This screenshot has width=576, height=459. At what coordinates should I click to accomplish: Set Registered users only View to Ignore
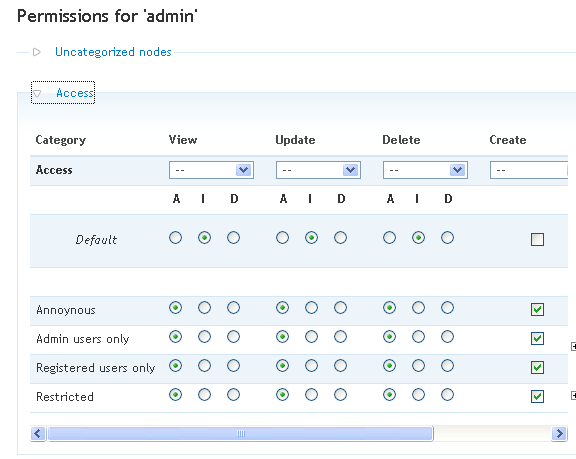click(x=205, y=365)
